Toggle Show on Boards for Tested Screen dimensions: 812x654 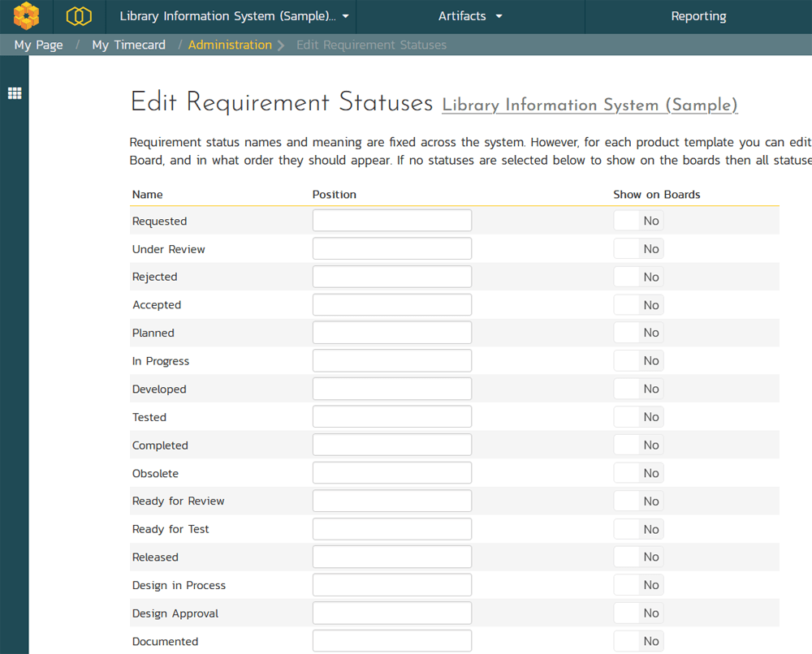point(638,416)
